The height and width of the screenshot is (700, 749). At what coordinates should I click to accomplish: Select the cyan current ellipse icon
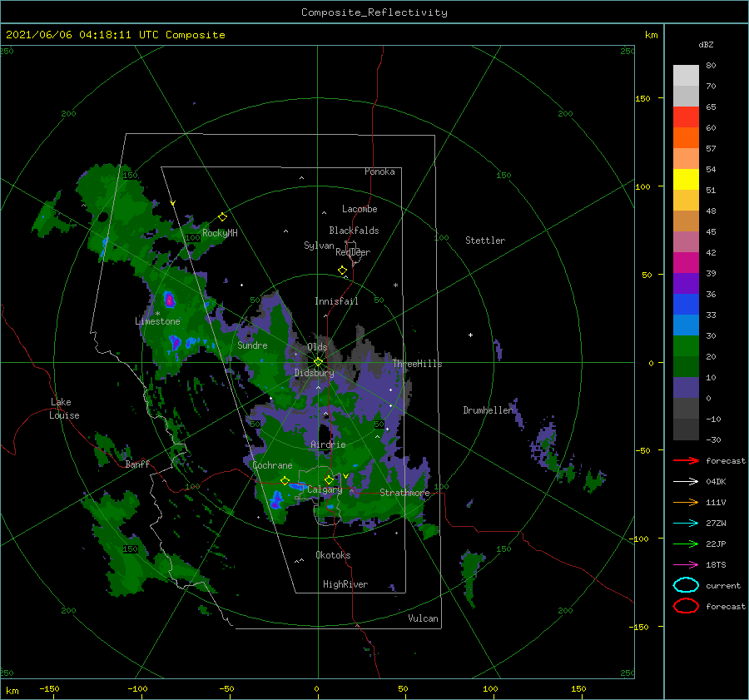click(686, 585)
